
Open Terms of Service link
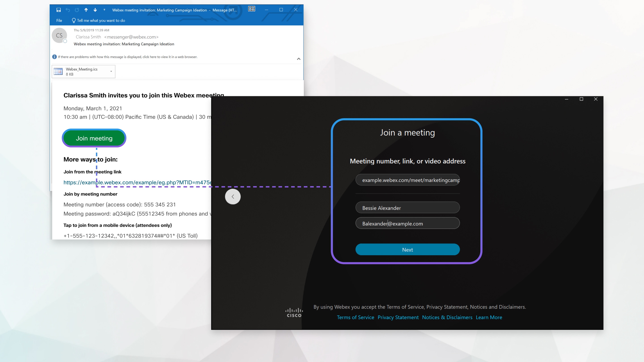[x=356, y=317]
